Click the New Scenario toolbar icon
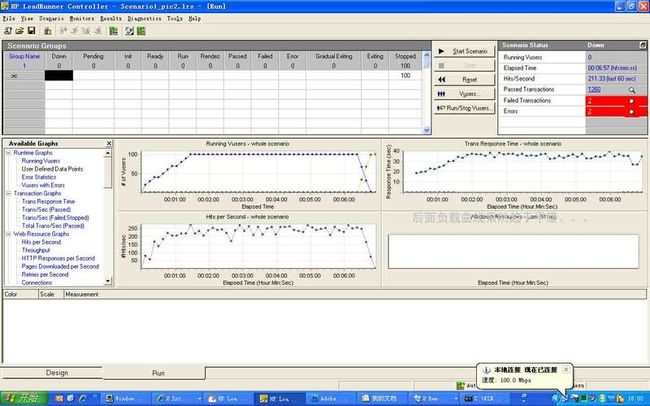650x406 pixels. pos(7,31)
